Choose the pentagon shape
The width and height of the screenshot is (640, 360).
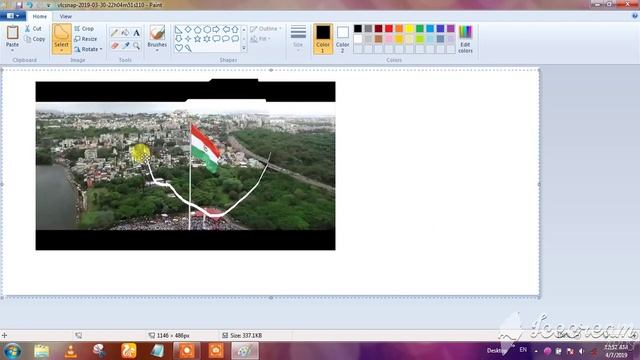click(198, 29)
